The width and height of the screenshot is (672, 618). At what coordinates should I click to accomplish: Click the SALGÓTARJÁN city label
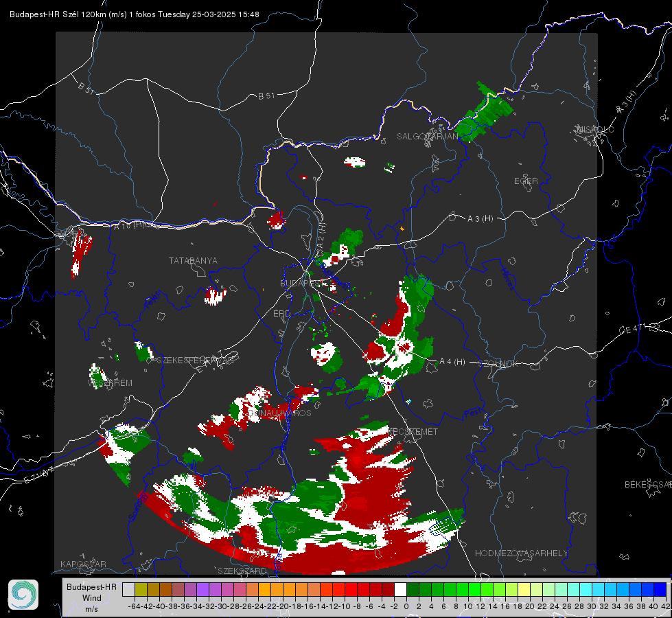(427, 137)
